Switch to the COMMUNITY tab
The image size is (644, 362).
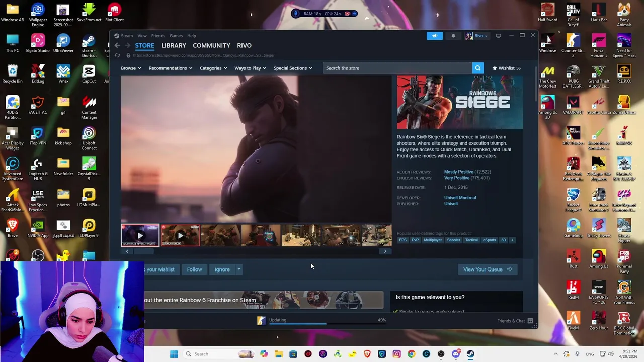pos(211,45)
